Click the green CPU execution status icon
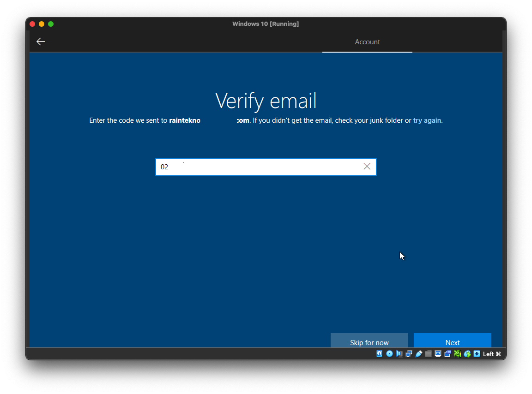 (x=457, y=354)
